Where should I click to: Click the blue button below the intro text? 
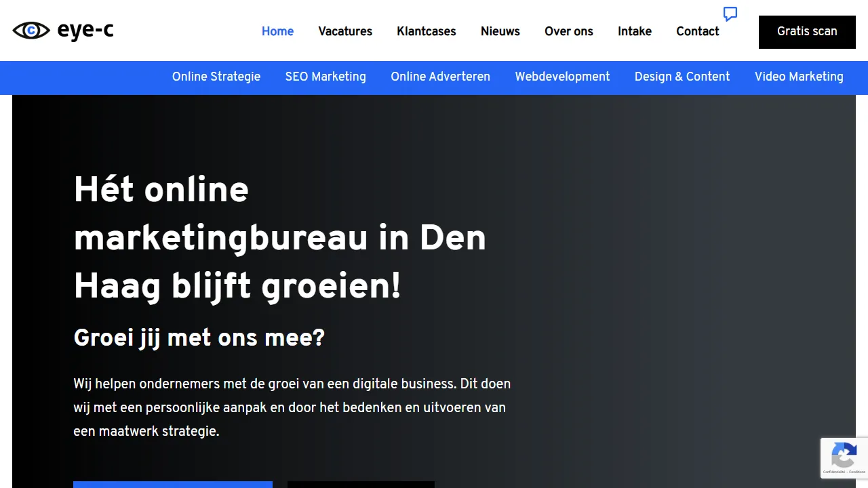coord(173,486)
